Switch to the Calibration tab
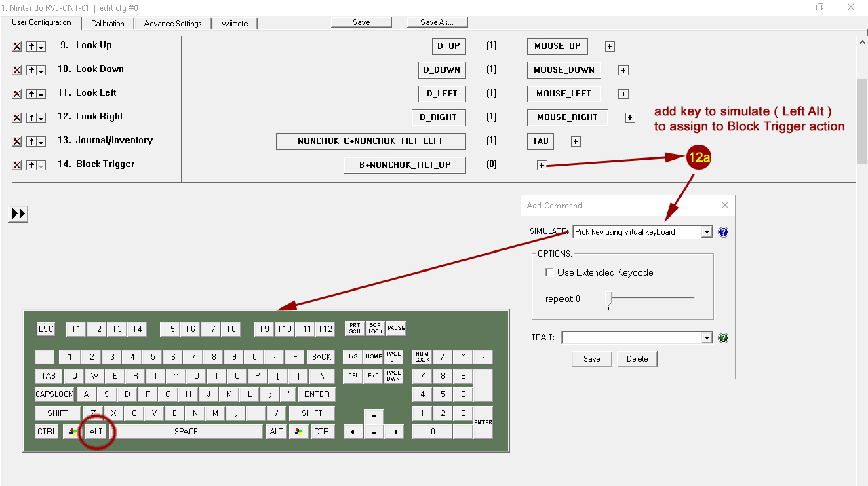Screen dimensions: 868x486 (107, 24)
